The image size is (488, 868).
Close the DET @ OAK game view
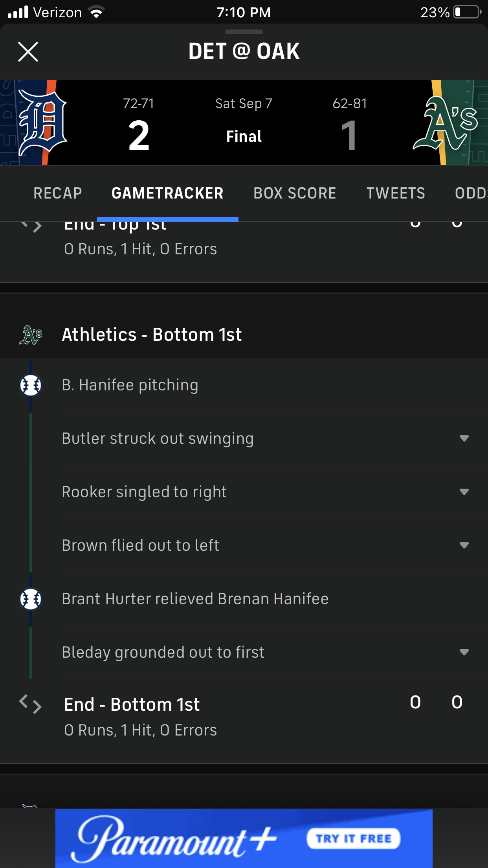click(x=28, y=52)
